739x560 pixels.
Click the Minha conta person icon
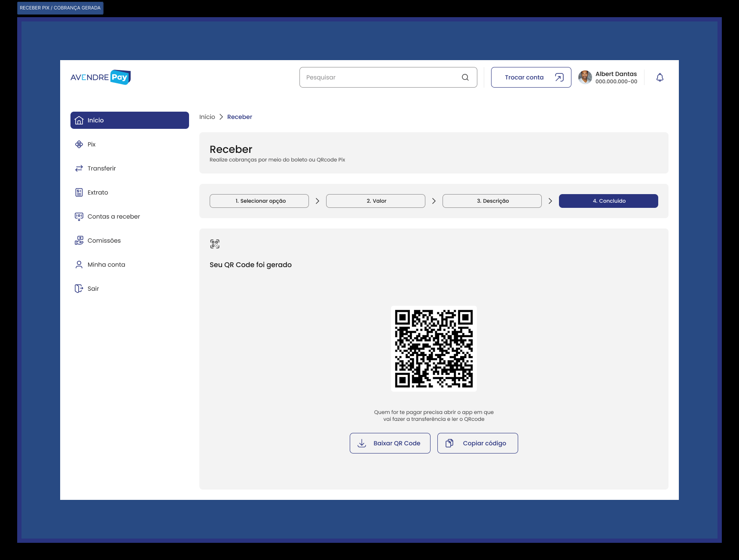(x=79, y=265)
